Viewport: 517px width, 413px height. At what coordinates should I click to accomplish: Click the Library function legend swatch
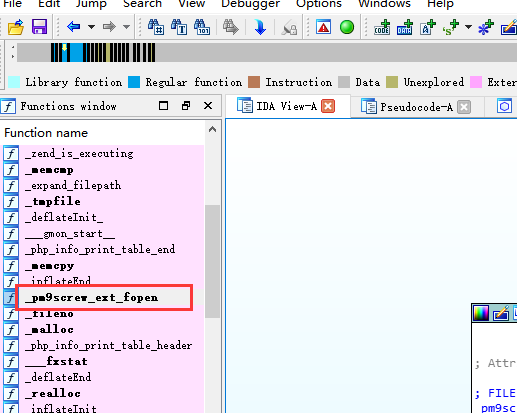click(x=14, y=82)
